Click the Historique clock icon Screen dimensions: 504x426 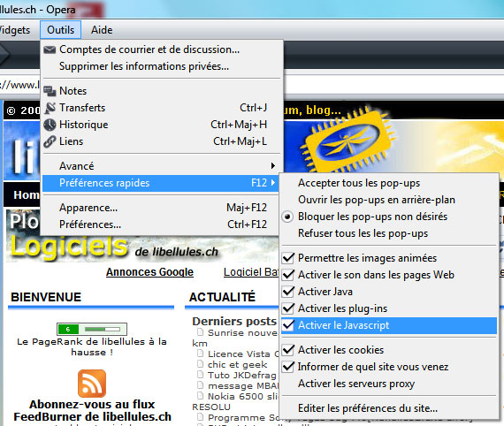pyautogui.click(x=50, y=125)
